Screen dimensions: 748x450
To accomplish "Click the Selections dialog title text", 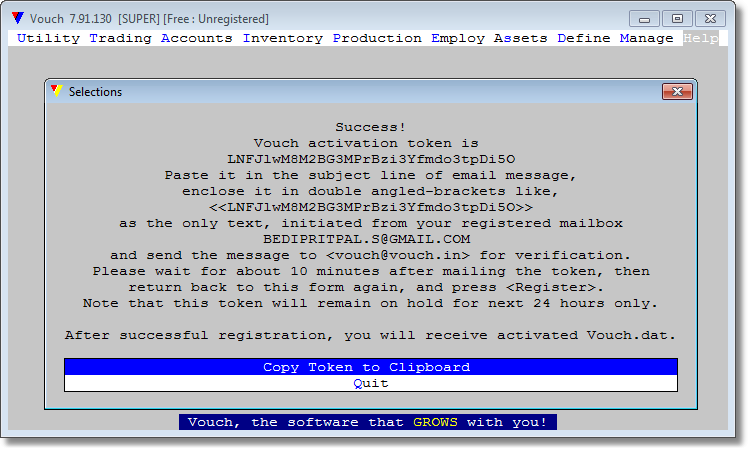I will click(x=95, y=92).
